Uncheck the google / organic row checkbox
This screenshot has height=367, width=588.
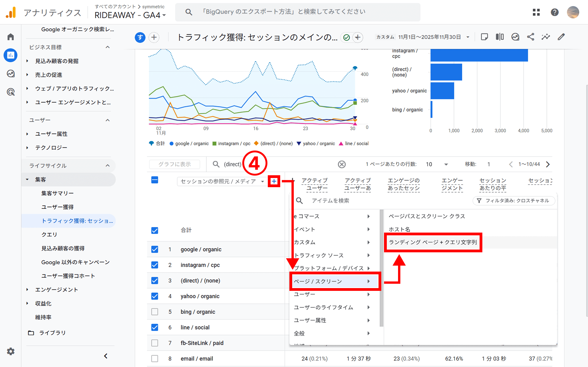point(155,249)
